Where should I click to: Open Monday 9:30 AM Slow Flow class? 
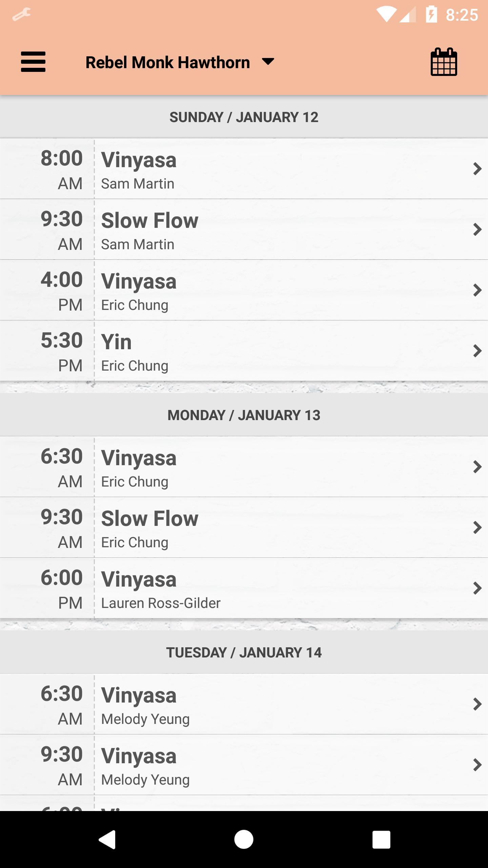[x=244, y=528]
